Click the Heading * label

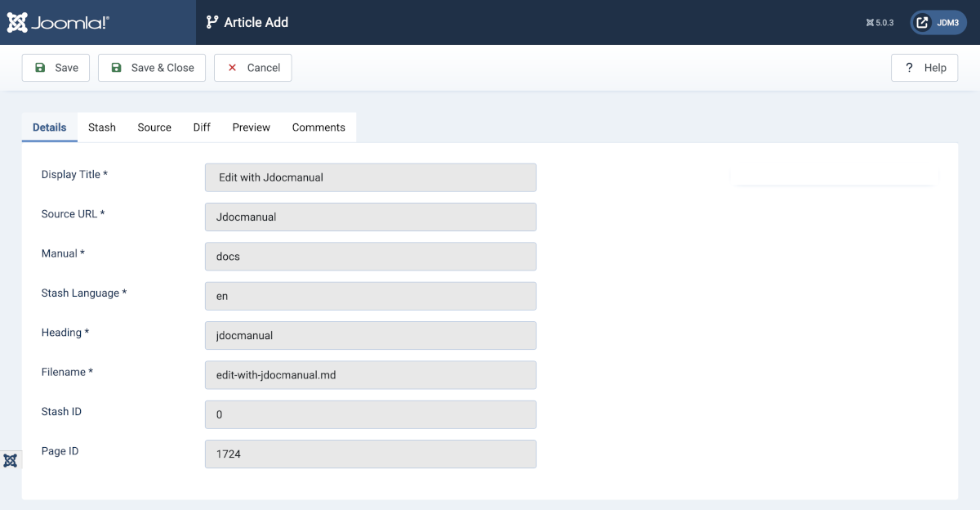click(x=65, y=333)
